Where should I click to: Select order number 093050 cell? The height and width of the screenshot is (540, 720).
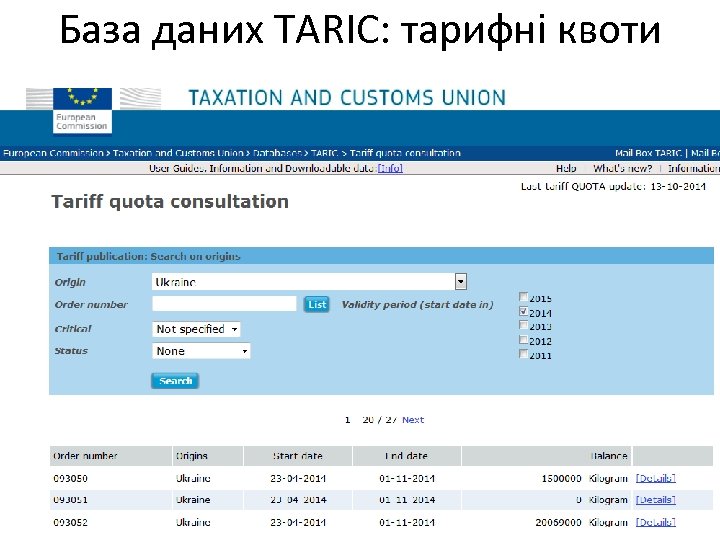point(70,478)
